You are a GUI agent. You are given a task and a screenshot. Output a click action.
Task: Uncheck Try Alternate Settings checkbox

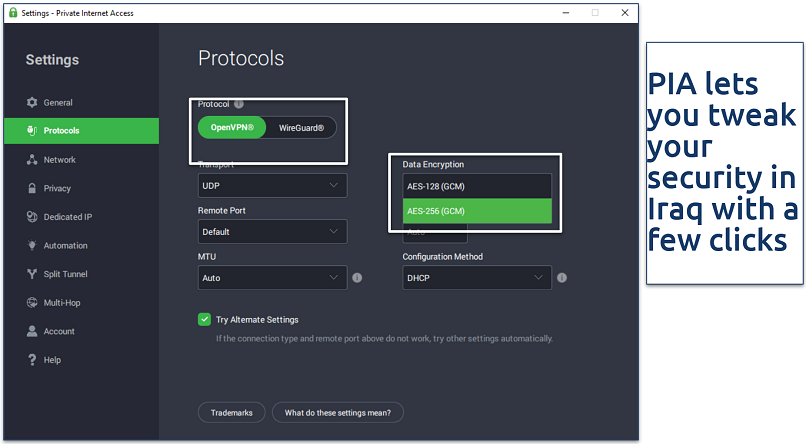[x=204, y=319]
